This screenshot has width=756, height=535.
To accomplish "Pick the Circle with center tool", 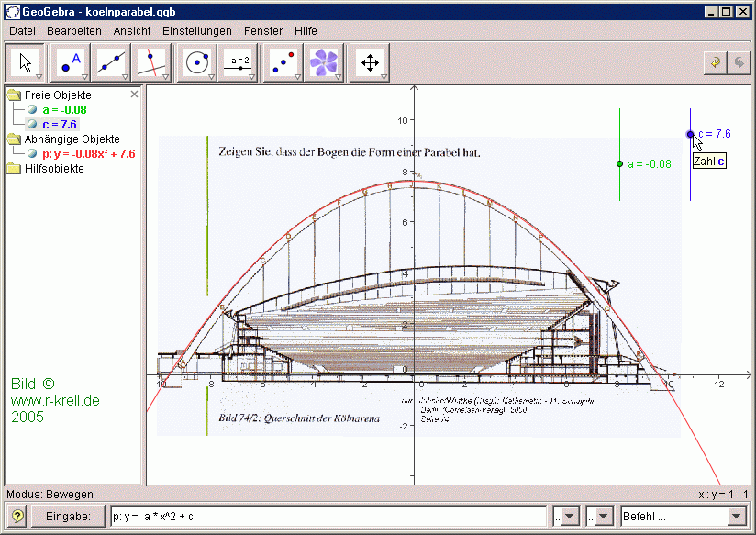I will 196,62.
